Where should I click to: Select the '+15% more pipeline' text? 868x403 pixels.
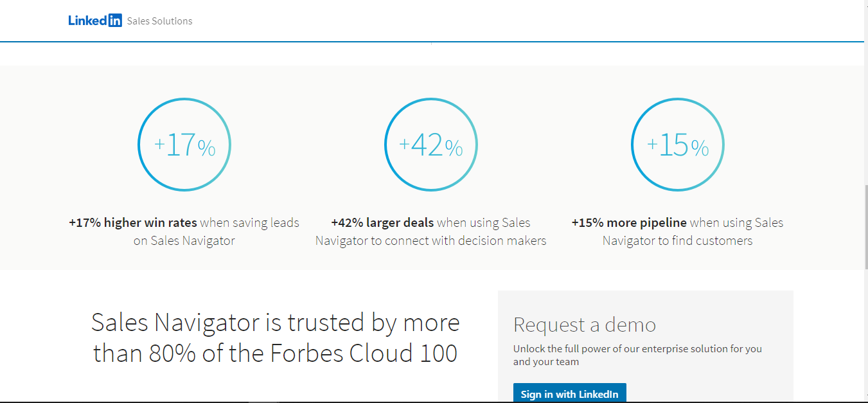click(x=629, y=223)
